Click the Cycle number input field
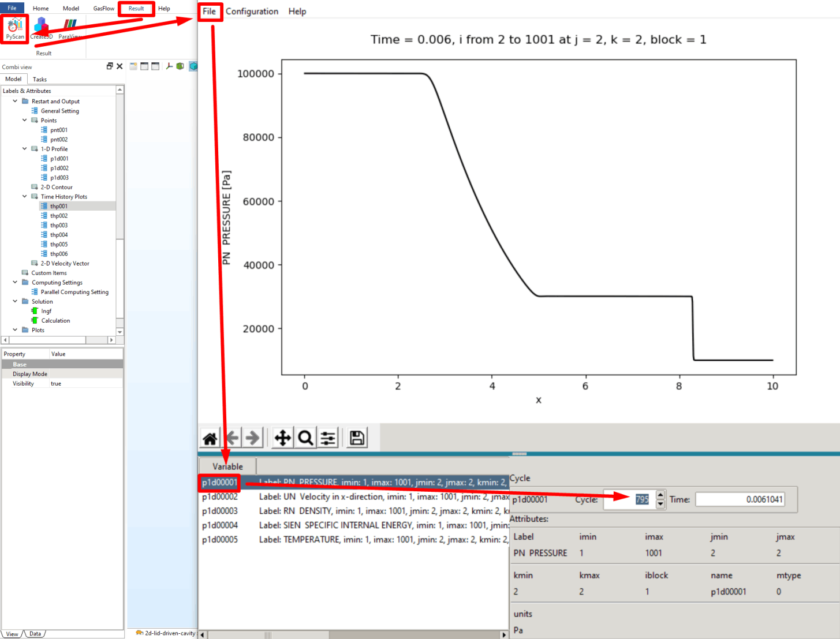The width and height of the screenshot is (840, 639). 629,499
